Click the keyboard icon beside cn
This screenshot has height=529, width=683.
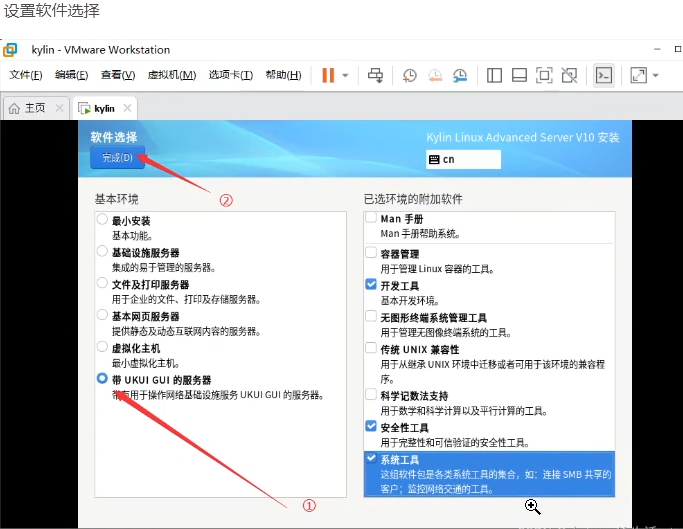tap(434, 159)
